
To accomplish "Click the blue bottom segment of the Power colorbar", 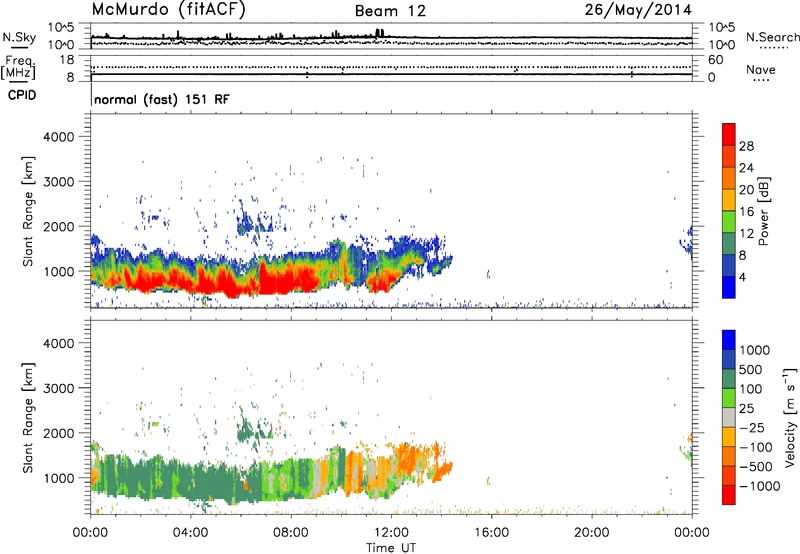I will coord(729,287).
